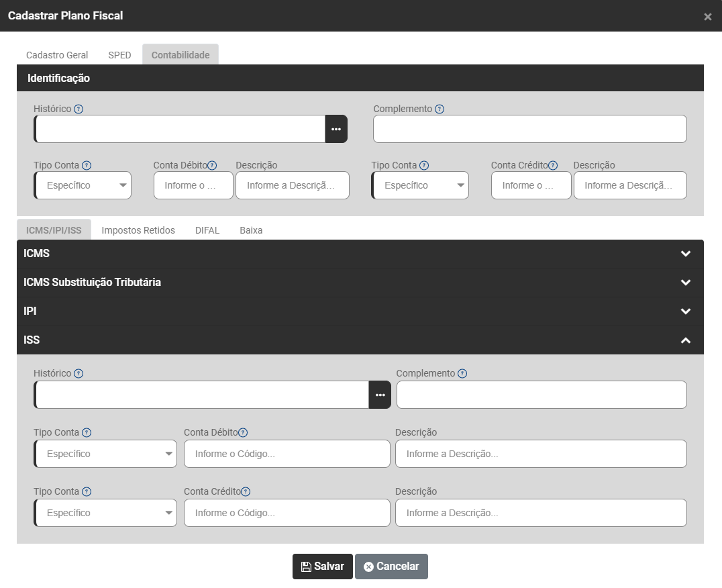Open Tipo Conta dropdown for ISS debit account
Image resolution: width=722 pixels, height=588 pixels.
[106, 454]
